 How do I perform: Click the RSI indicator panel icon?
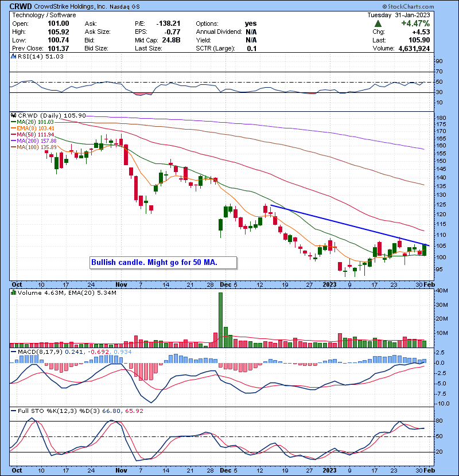pos(13,56)
